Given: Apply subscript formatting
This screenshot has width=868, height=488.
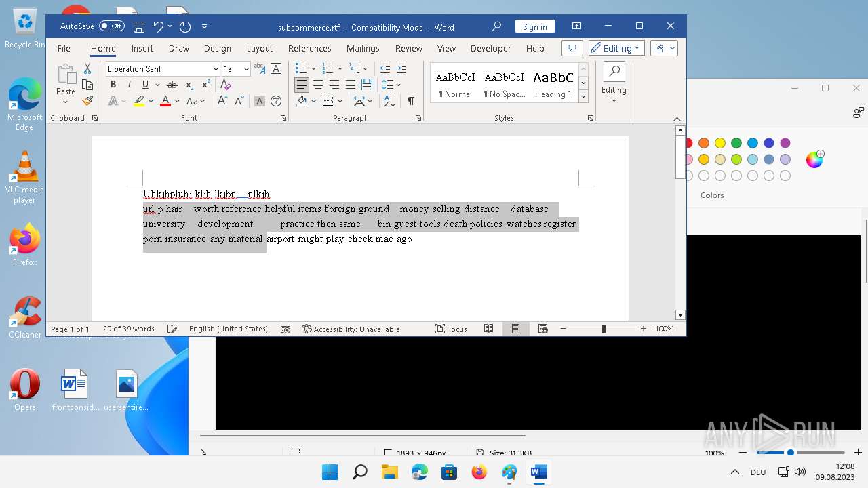Looking at the screenshot, I should 189,85.
